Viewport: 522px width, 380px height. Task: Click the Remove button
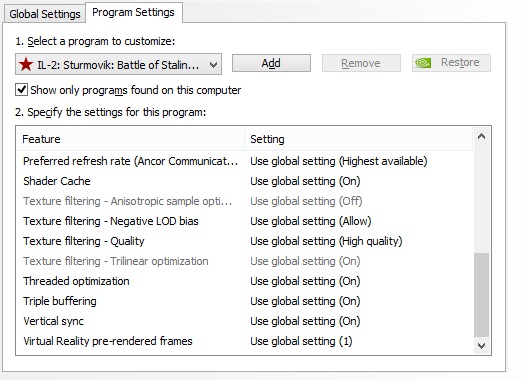[361, 63]
